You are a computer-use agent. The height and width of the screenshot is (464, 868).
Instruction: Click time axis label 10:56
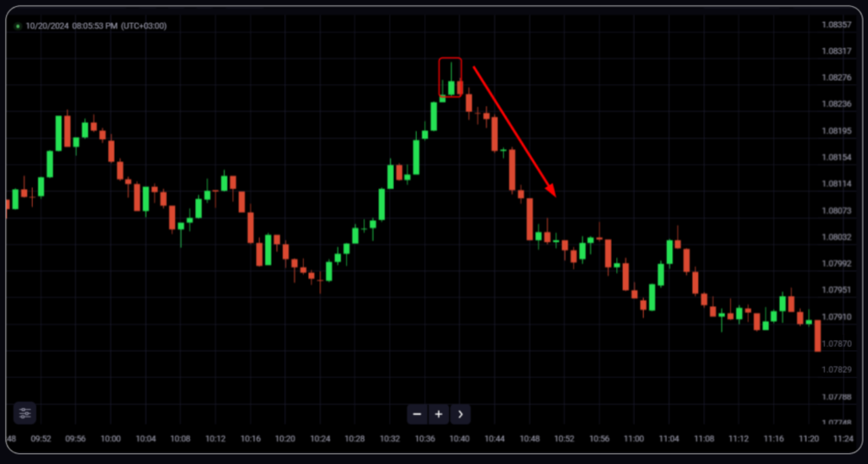tap(599, 439)
